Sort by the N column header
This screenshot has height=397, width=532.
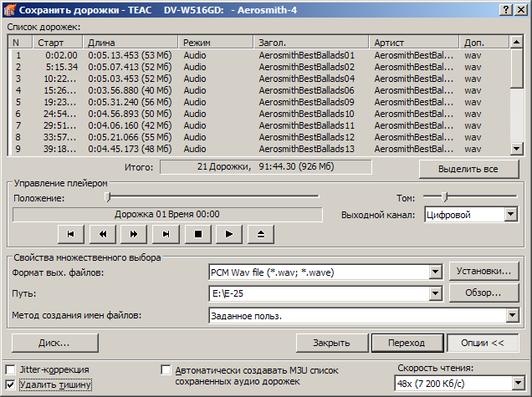(x=20, y=43)
